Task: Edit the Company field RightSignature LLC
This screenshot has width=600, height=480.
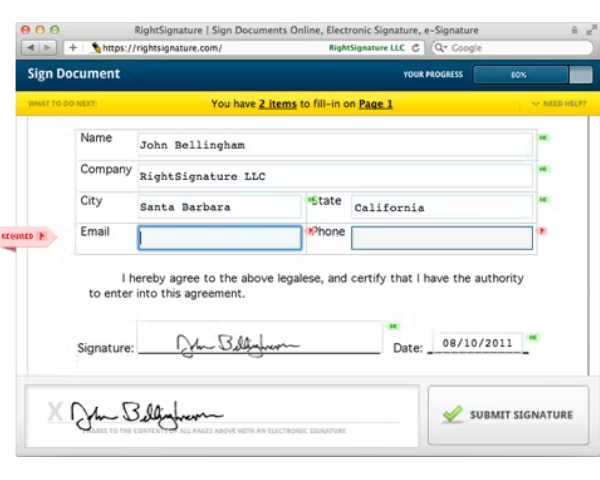Action: click(x=335, y=176)
